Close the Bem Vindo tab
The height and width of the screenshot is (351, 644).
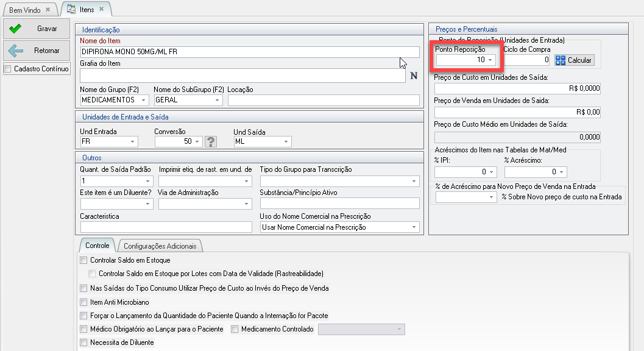click(48, 10)
